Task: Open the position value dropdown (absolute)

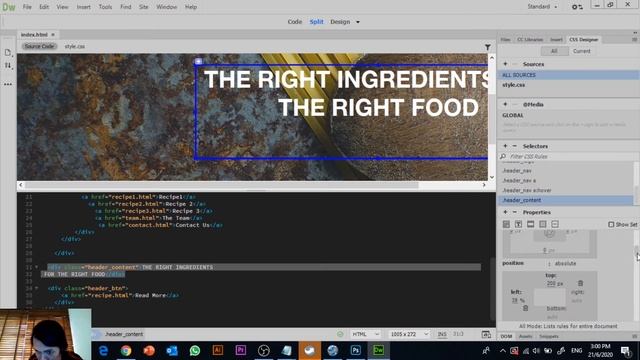Action: coord(566,263)
